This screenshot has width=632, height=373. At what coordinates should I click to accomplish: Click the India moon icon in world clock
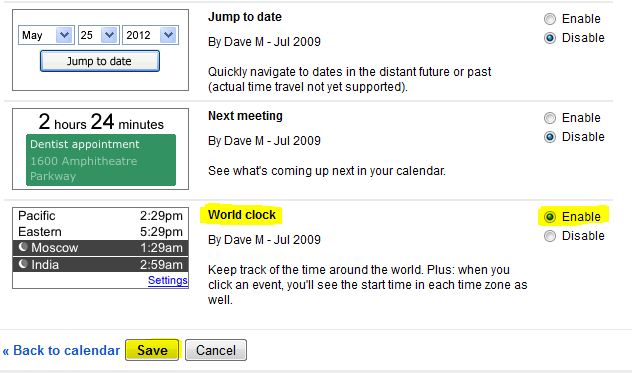click(23, 264)
